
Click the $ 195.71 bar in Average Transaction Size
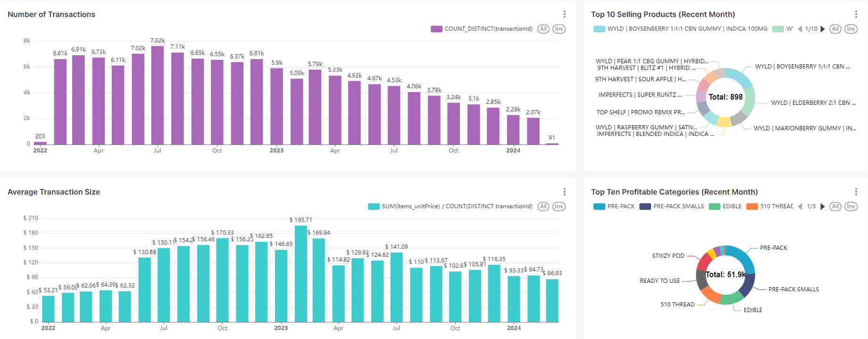click(x=301, y=274)
